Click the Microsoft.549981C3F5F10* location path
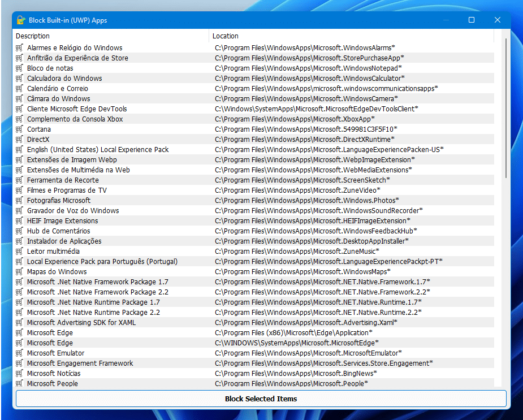Screen dimensions: 523x420 306,129
